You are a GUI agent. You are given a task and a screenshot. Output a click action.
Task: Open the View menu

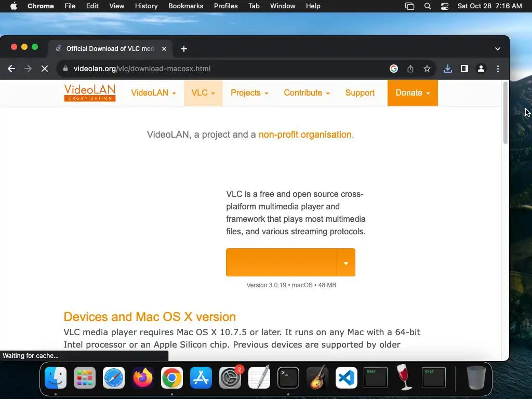(x=117, y=6)
